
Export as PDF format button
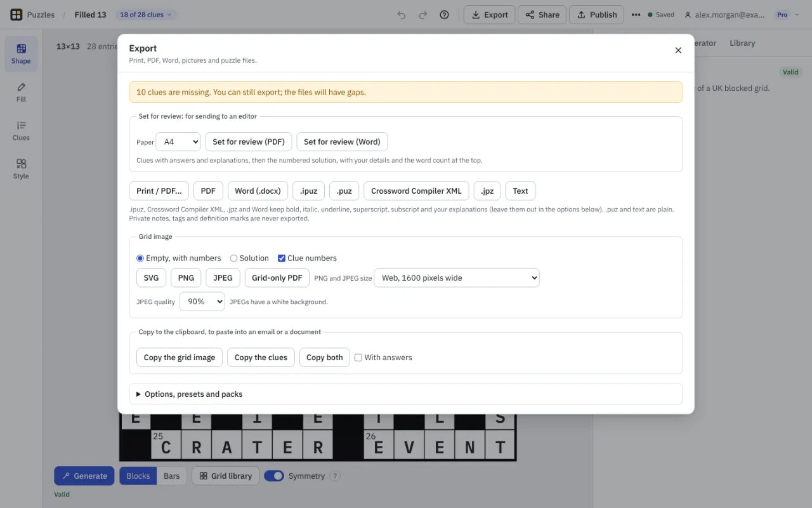(x=208, y=190)
